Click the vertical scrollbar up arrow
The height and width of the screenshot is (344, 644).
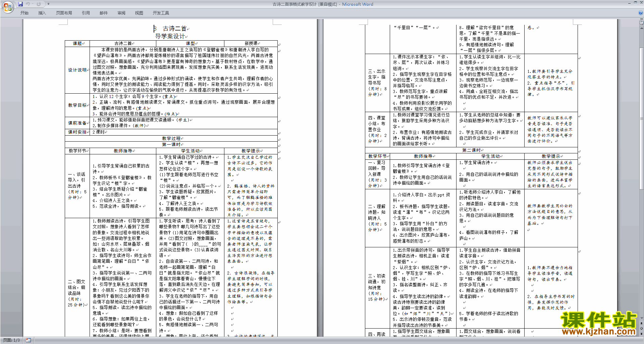642,28
